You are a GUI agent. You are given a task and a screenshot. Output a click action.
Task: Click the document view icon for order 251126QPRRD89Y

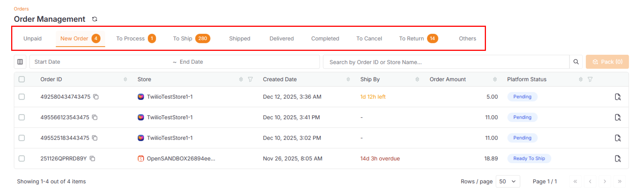618,158
